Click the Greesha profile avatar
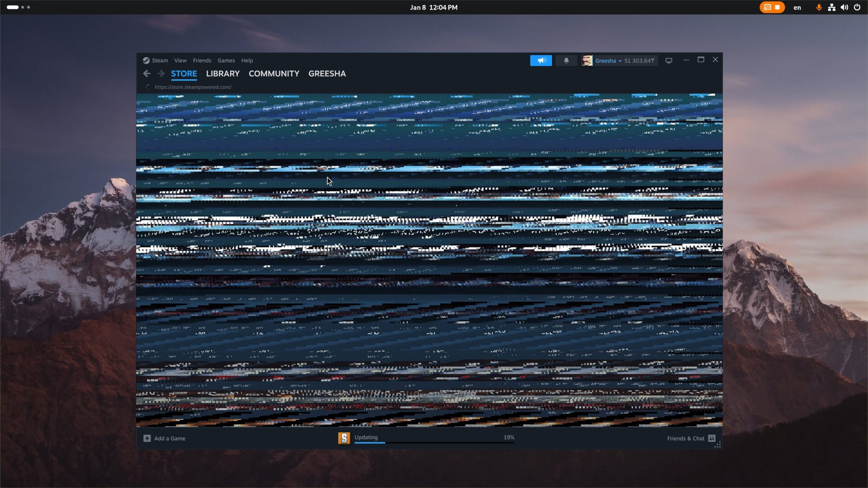Screen dimensions: 868x488 587,61
